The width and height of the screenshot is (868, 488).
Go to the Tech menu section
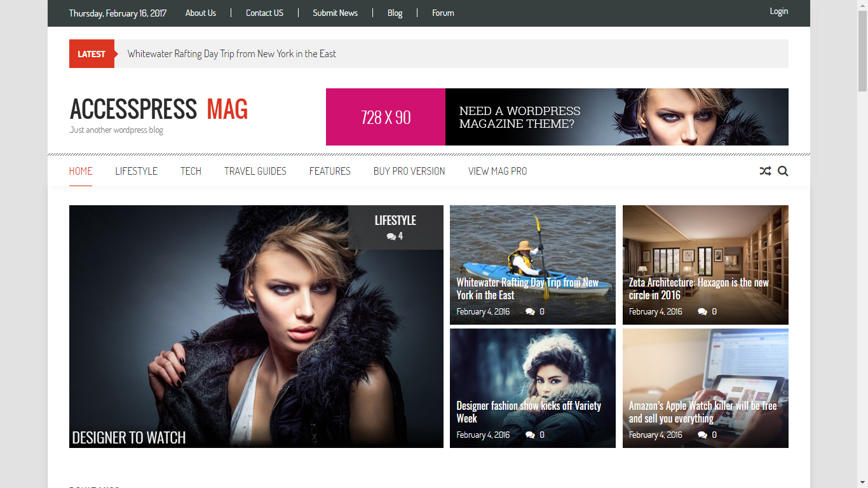click(191, 171)
